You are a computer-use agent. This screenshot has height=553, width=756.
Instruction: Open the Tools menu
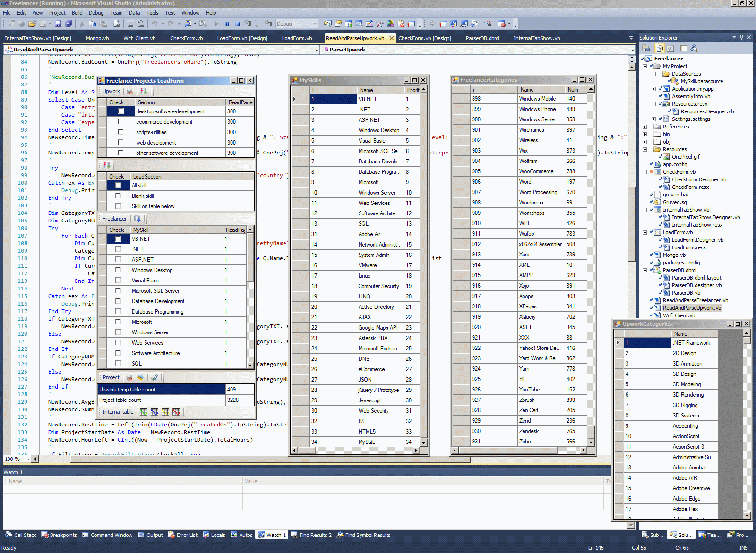click(152, 13)
